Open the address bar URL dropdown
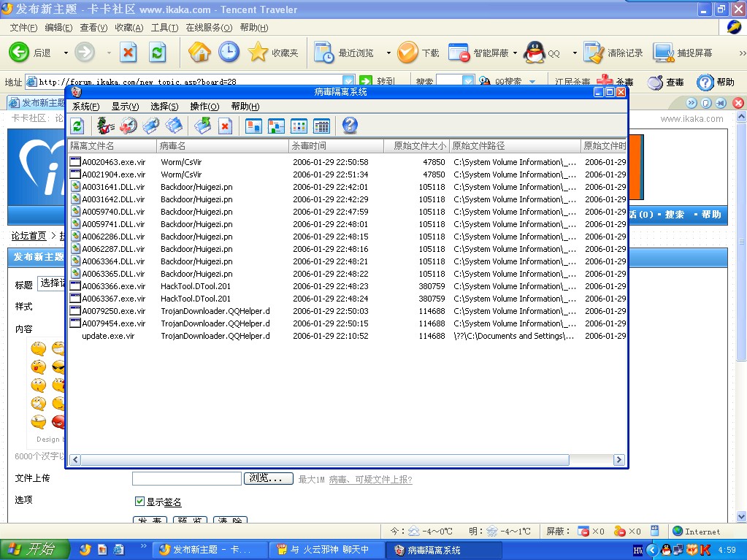Viewport: 747px width, 560px height. pyautogui.click(x=348, y=80)
